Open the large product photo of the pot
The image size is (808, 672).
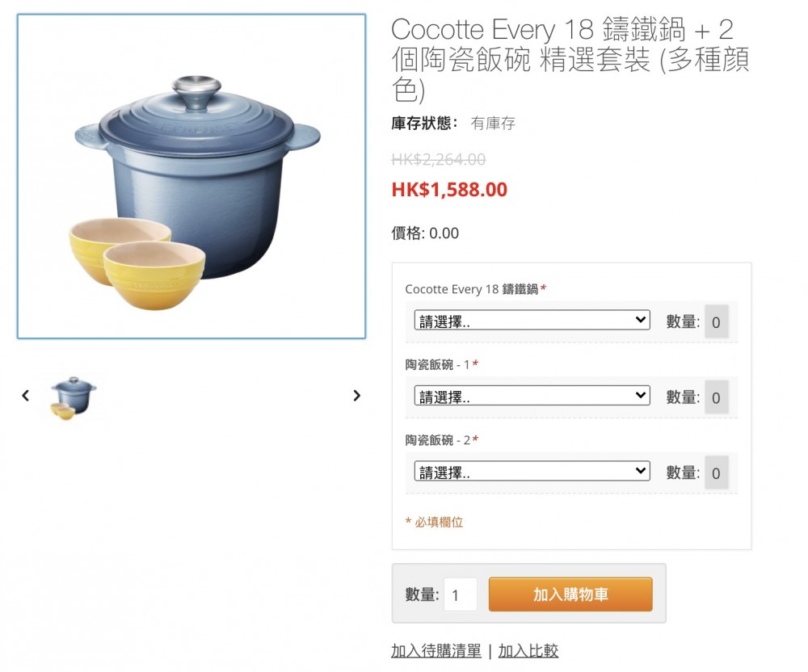pos(191,176)
